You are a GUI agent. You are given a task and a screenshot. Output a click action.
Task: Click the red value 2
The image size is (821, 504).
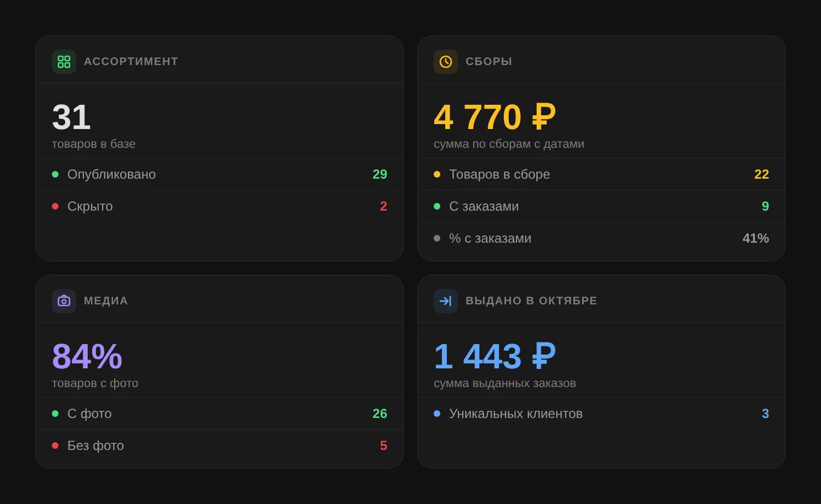point(383,206)
